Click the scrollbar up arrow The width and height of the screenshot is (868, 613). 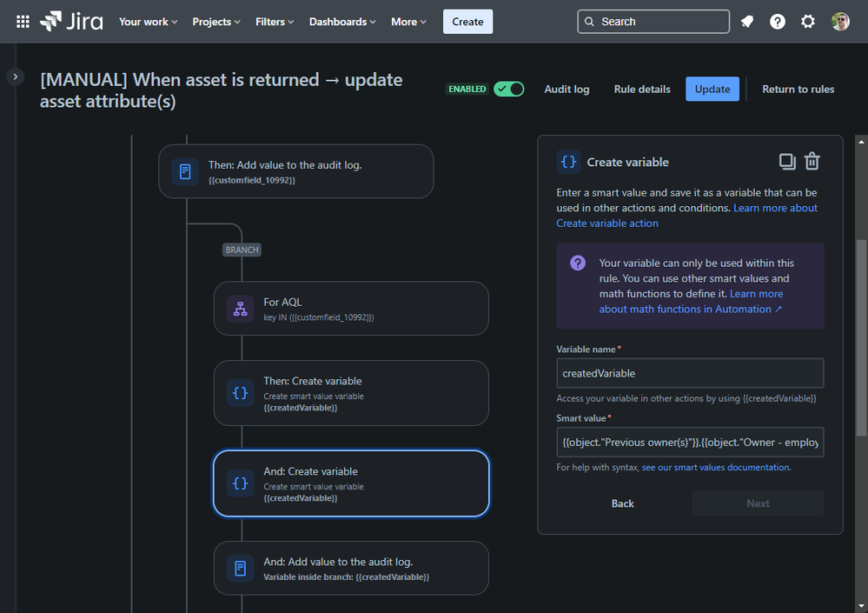click(861, 142)
